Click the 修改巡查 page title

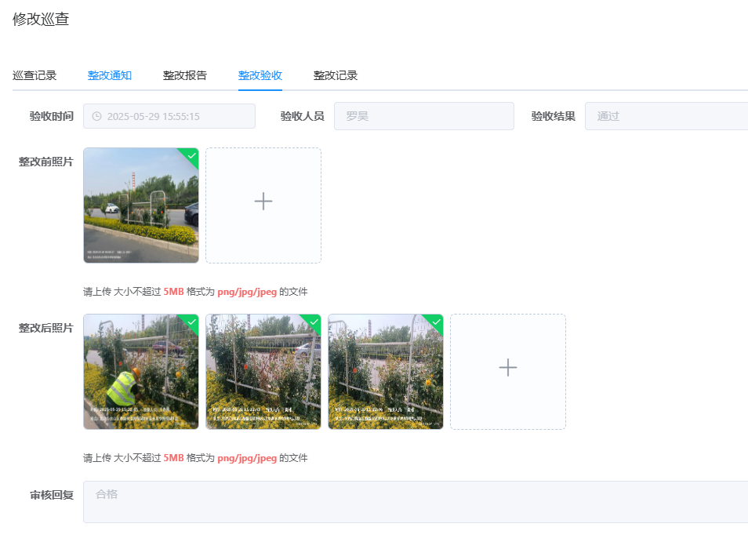(41, 19)
